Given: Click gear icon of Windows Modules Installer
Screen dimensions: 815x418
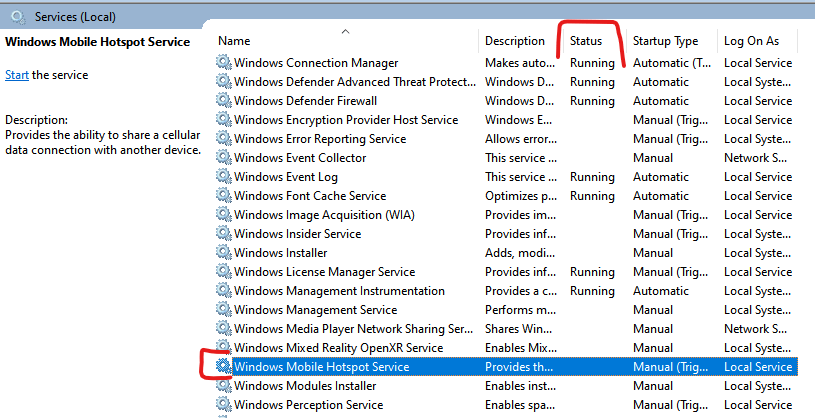Looking at the screenshot, I should click(224, 385).
